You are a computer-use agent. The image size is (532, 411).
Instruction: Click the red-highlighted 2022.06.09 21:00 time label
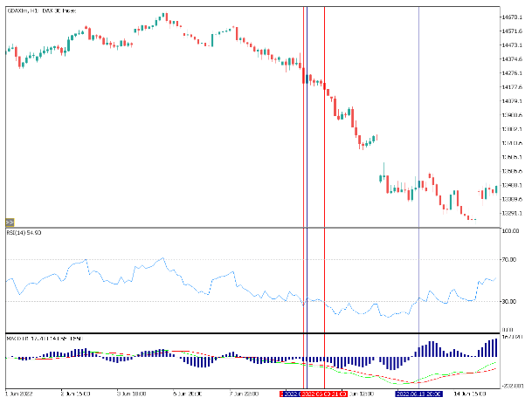pos(324,394)
